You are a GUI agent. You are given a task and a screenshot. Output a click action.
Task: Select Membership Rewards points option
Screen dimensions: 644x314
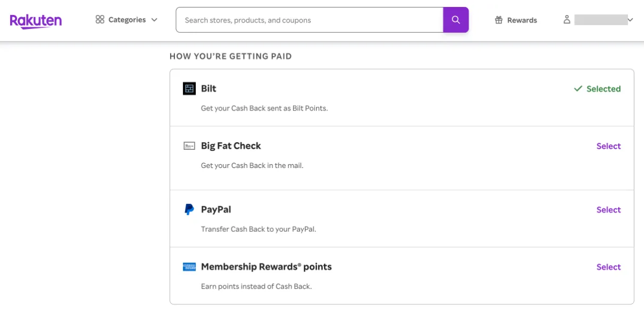608,267
